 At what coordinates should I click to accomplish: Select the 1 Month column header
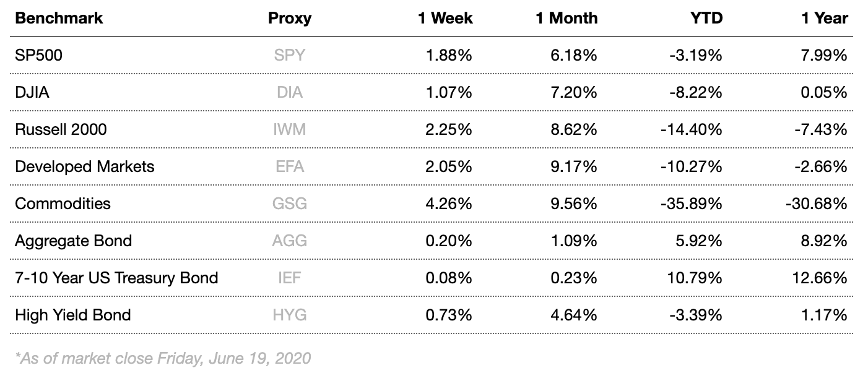click(x=566, y=18)
